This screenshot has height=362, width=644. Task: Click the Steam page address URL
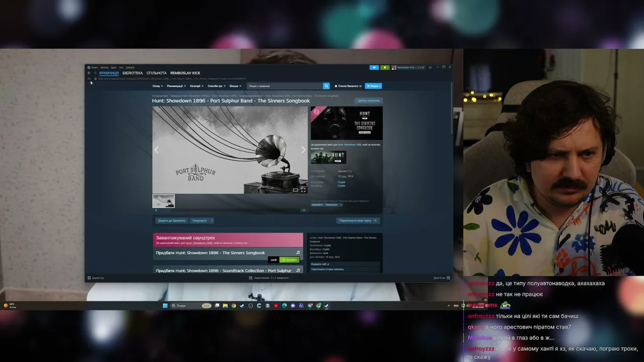172,78
